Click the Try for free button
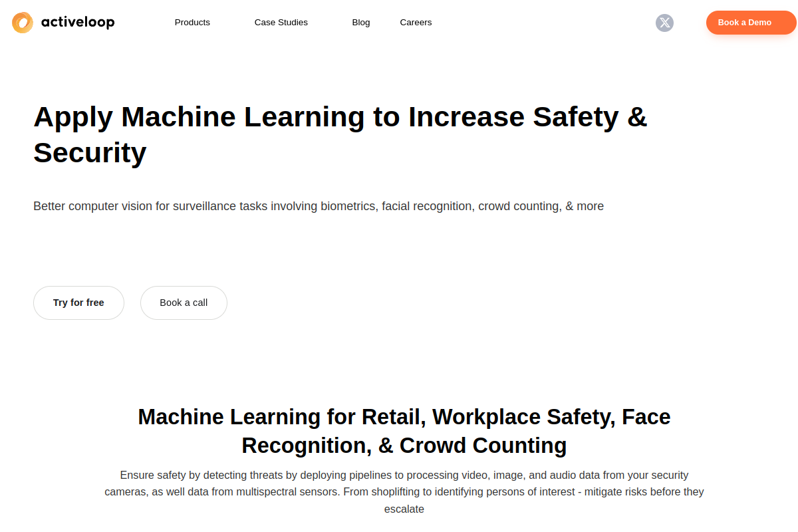Viewport: 798px width, 532px height. coord(78,303)
